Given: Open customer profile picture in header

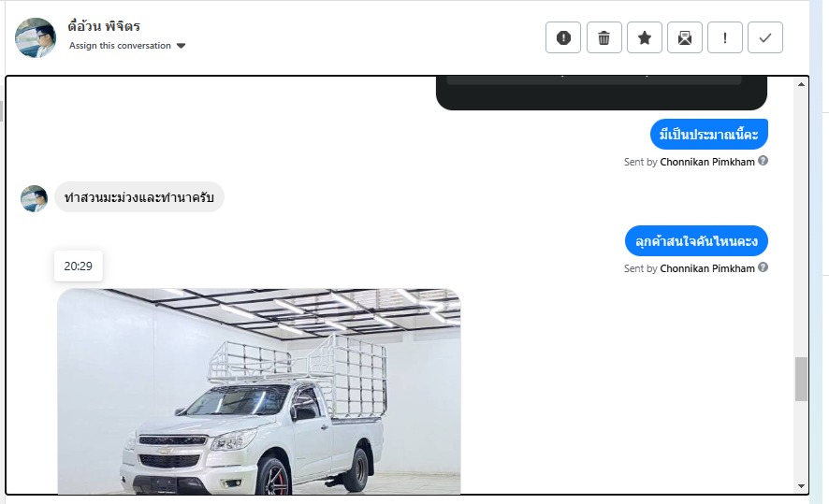Looking at the screenshot, I should (36, 37).
